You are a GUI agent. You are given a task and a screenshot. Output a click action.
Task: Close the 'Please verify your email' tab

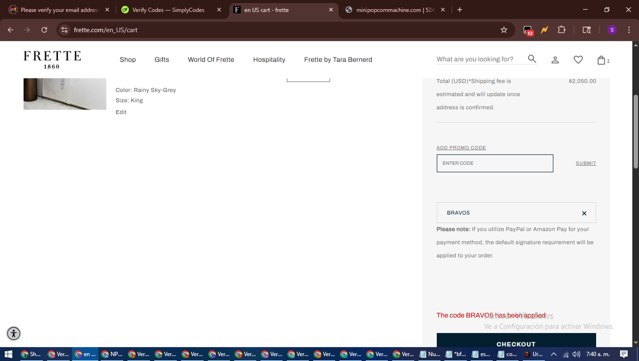point(107,10)
